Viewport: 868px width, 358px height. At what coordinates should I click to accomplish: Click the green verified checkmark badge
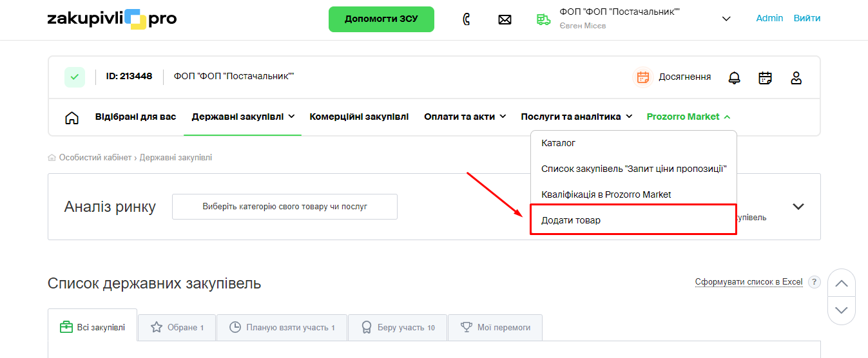(75, 77)
